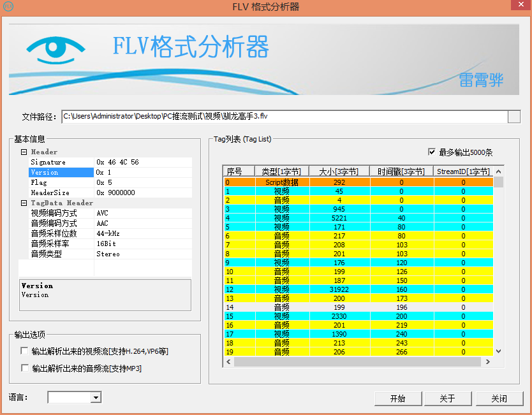Select the 视频编码方式 property row
532x415 pixels.
click(110, 214)
